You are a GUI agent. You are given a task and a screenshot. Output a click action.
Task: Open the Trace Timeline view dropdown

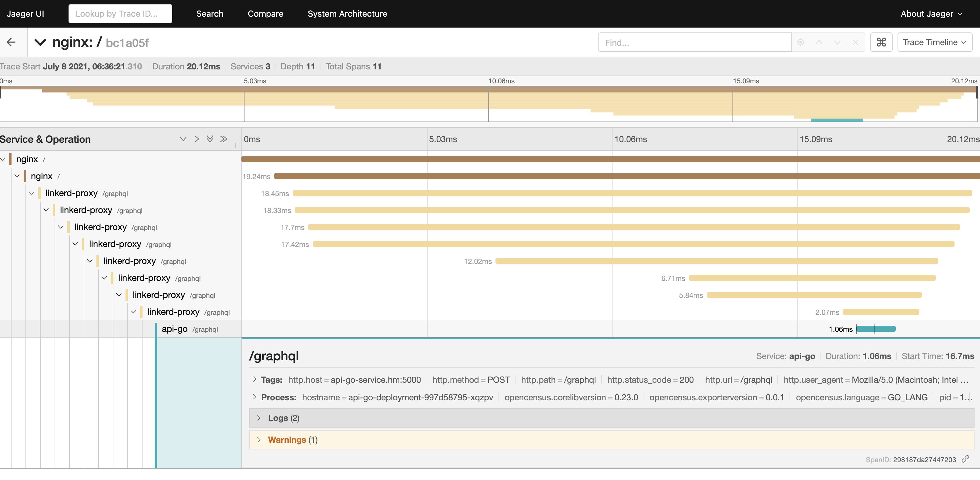[934, 42]
